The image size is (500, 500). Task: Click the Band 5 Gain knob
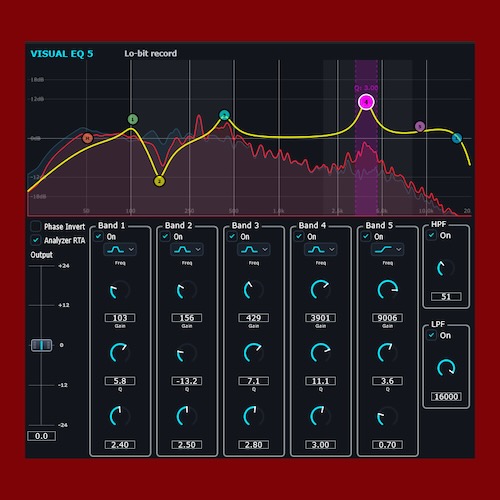click(388, 353)
